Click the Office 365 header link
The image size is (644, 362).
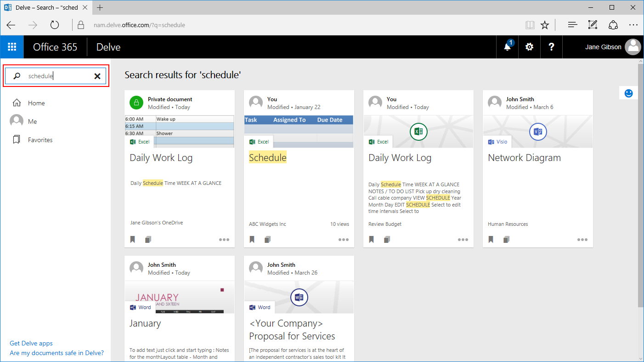[x=55, y=47]
